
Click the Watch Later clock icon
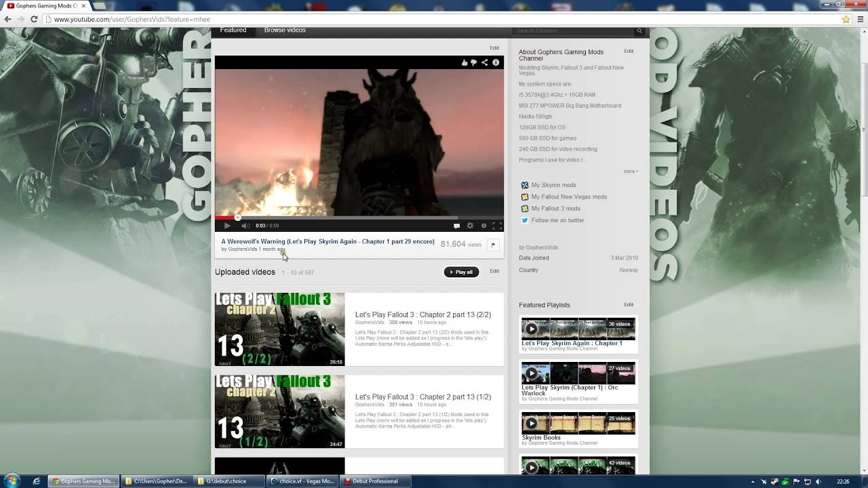point(484,226)
